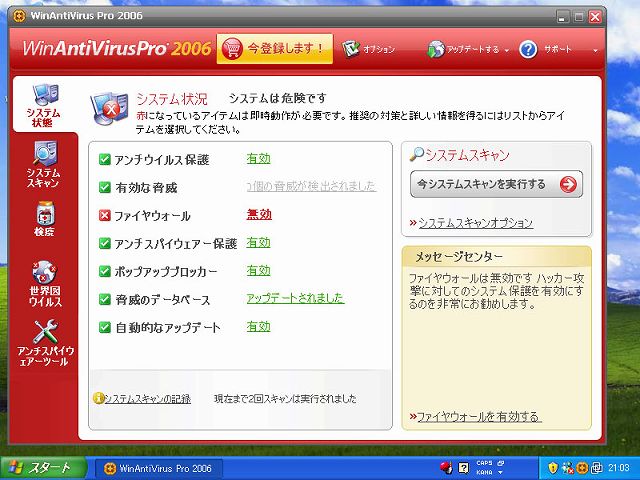The height and width of the screenshot is (480, 640).
Task: Click the language bar help question icon
Action: tap(464, 468)
